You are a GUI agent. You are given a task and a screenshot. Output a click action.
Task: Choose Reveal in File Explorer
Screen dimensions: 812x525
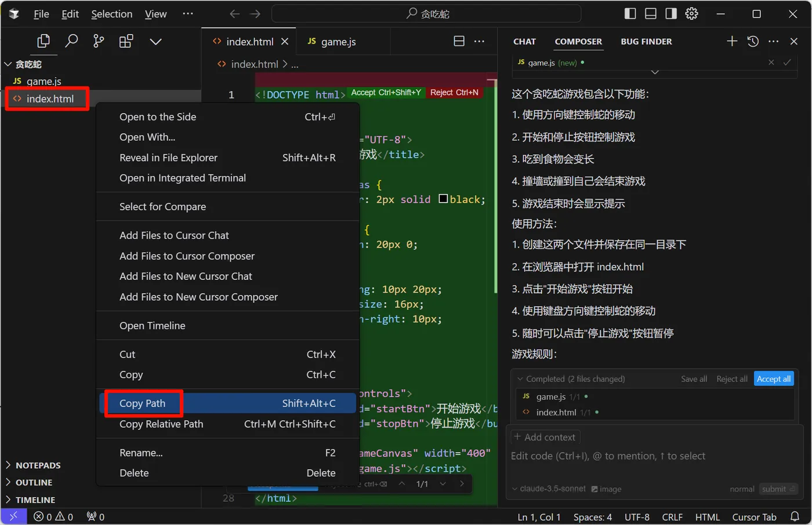pyautogui.click(x=227, y=158)
